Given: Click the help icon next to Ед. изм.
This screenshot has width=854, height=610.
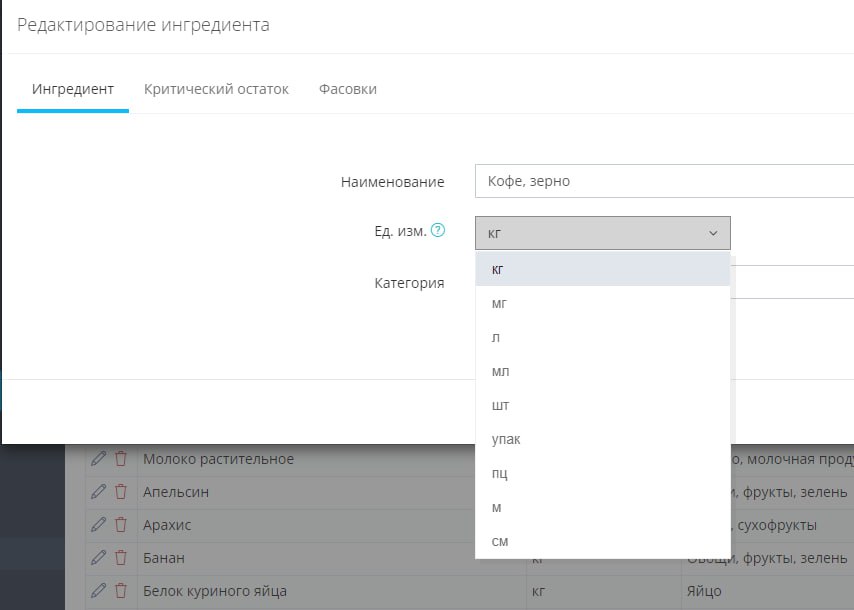Looking at the screenshot, I should [x=437, y=231].
